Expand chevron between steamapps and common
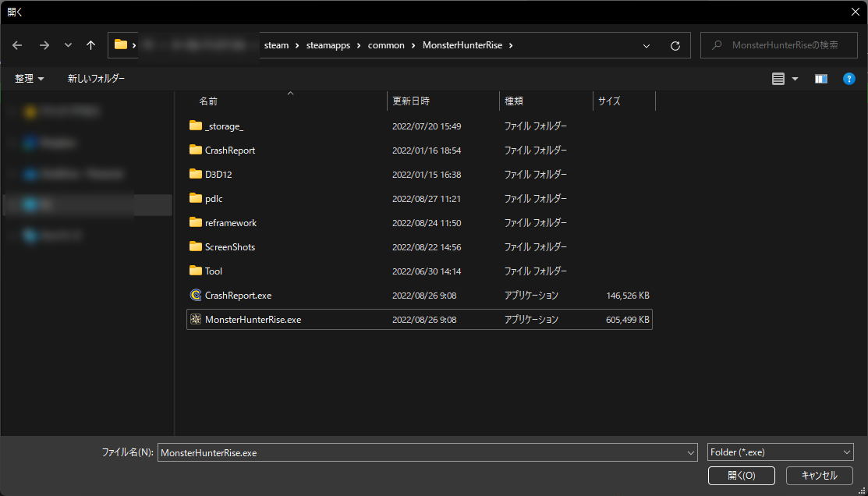Image resolution: width=868 pixels, height=496 pixels. (360, 45)
